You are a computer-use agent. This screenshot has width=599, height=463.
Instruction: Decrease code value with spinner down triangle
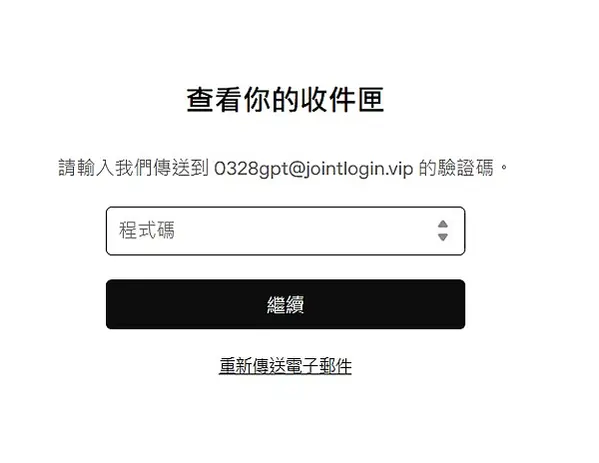442,237
